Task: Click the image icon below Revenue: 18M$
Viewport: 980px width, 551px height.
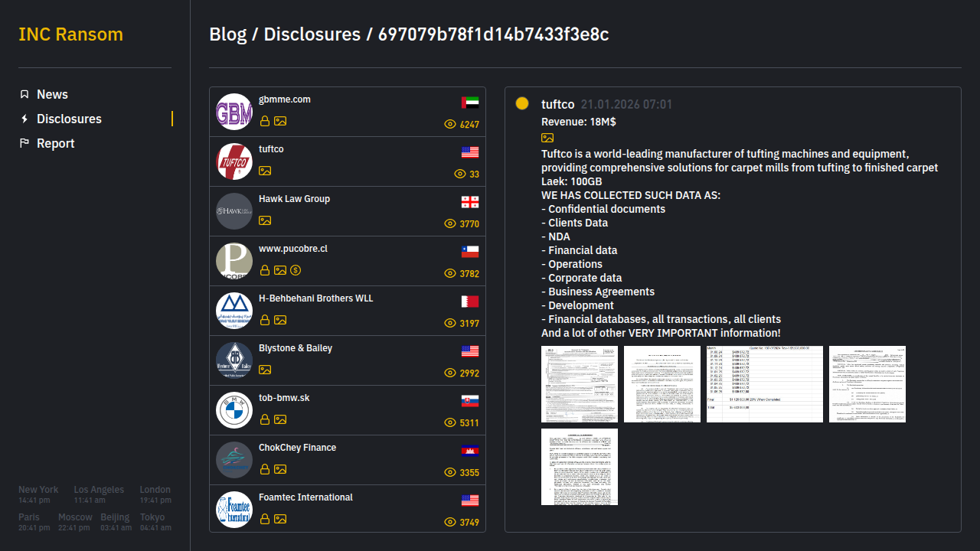Action: tap(547, 138)
